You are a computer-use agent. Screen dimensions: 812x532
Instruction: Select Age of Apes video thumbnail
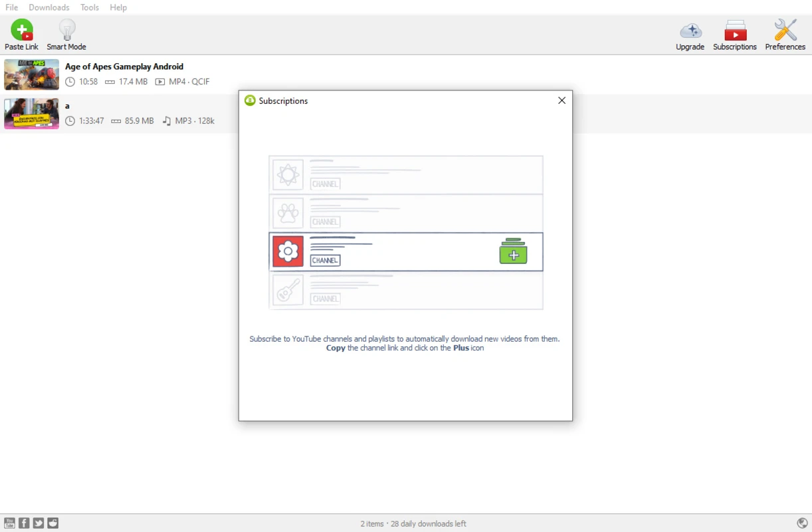(31, 74)
